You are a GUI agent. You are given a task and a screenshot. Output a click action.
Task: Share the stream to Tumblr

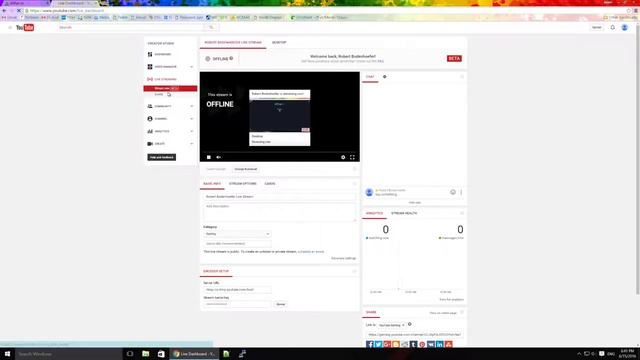point(413,344)
